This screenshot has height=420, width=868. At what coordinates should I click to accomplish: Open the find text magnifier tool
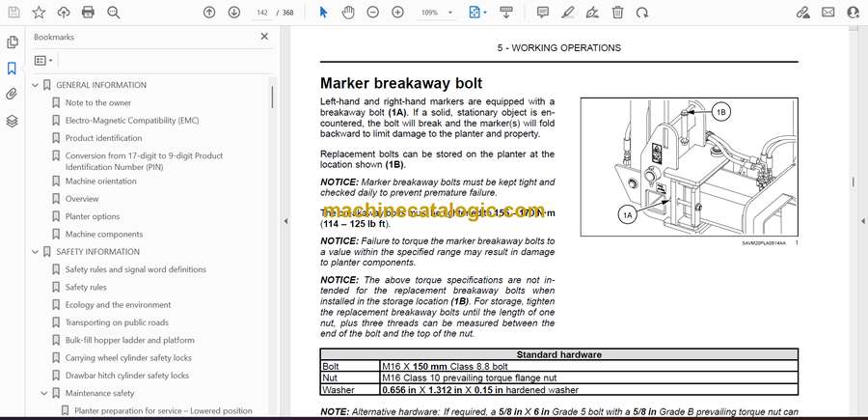coord(114,13)
